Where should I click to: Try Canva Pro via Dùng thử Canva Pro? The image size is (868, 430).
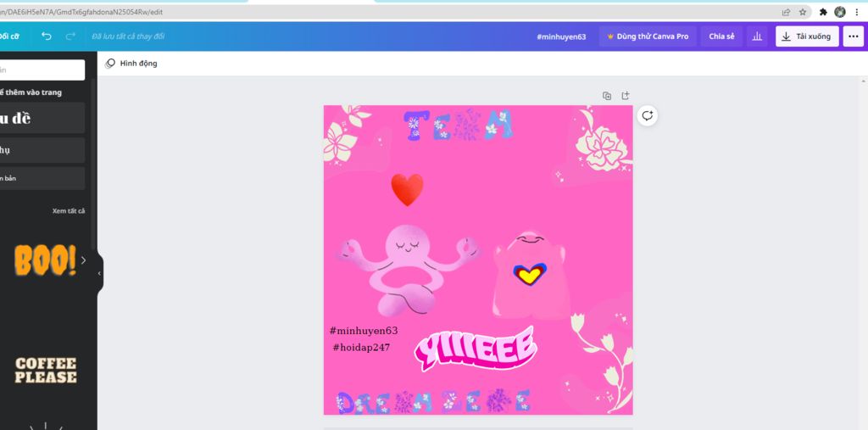point(647,36)
